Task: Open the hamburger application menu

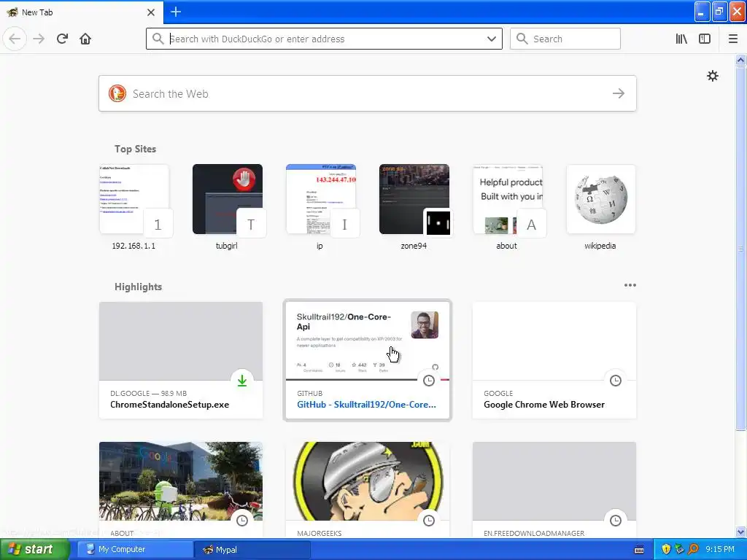Action: pos(732,39)
